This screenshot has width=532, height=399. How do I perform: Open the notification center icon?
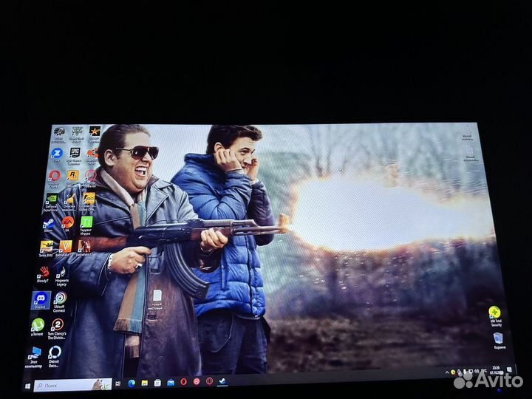click(x=509, y=369)
